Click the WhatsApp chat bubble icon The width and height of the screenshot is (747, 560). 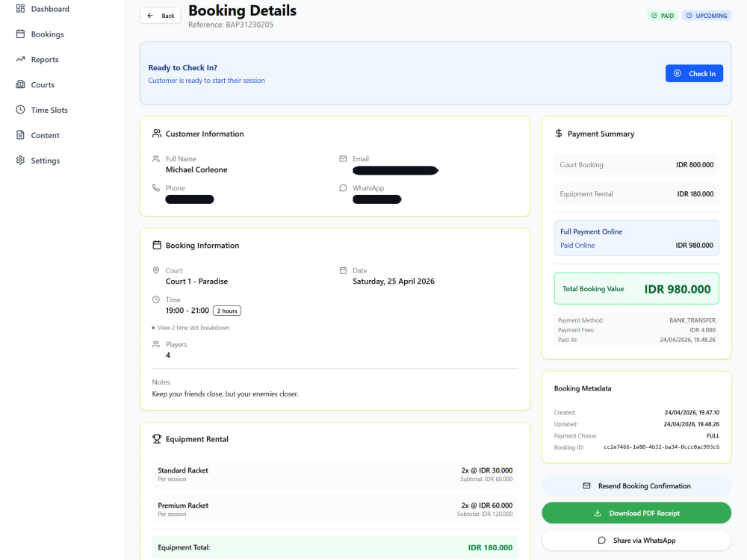click(x=343, y=188)
